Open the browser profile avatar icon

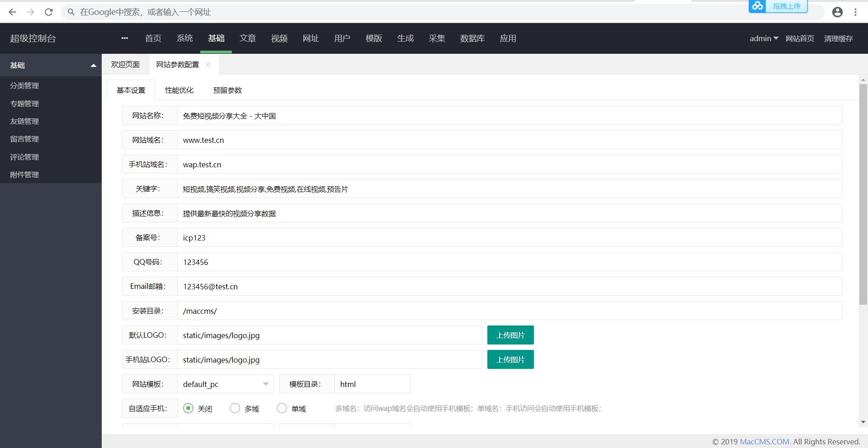point(837,12)
